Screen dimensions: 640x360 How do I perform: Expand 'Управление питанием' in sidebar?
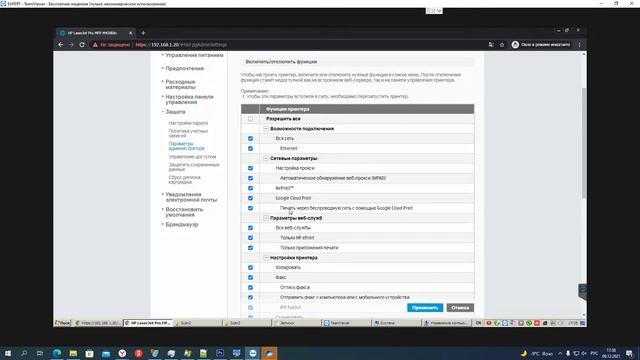[x=194, y=55]
